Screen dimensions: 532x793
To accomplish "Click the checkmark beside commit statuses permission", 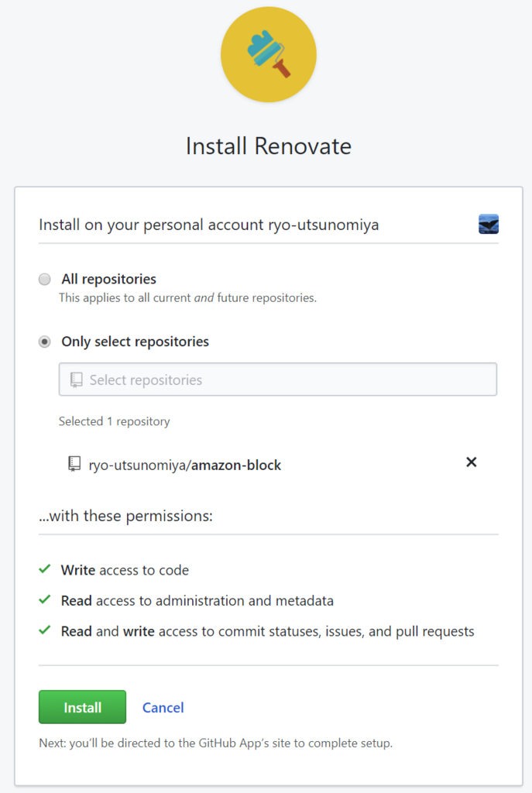I will pos(44,630).
